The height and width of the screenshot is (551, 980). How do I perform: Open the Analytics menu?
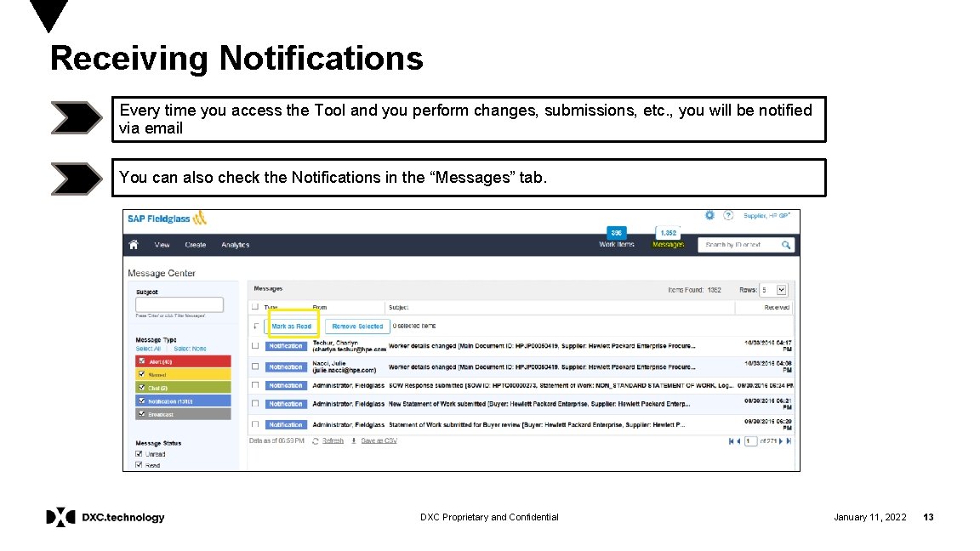pyautogui.click(x=234, y=245)
